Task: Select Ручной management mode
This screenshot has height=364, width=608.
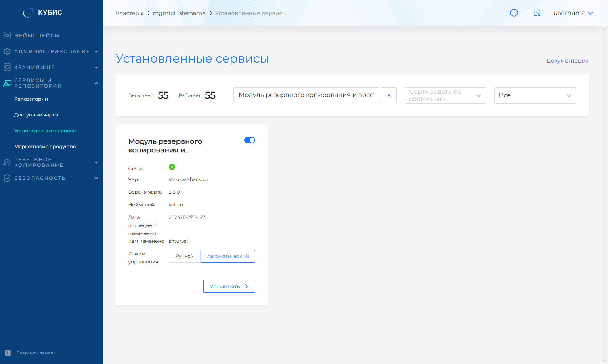Action: click(185, 256)
